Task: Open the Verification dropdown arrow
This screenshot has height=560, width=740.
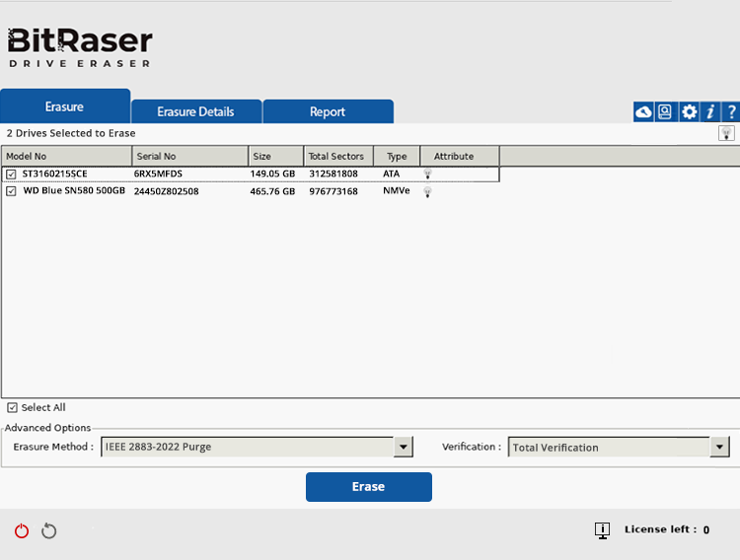Action: click(x=719, y=447)
